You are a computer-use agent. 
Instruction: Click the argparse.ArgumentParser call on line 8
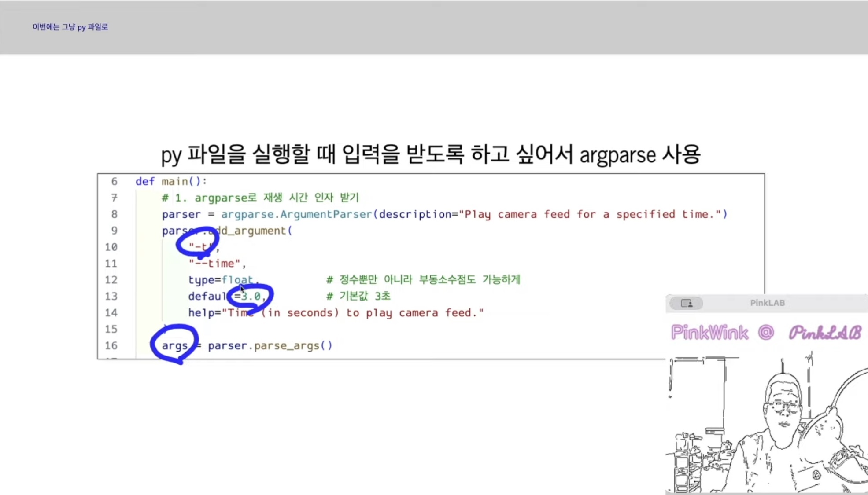click(296, 214)
